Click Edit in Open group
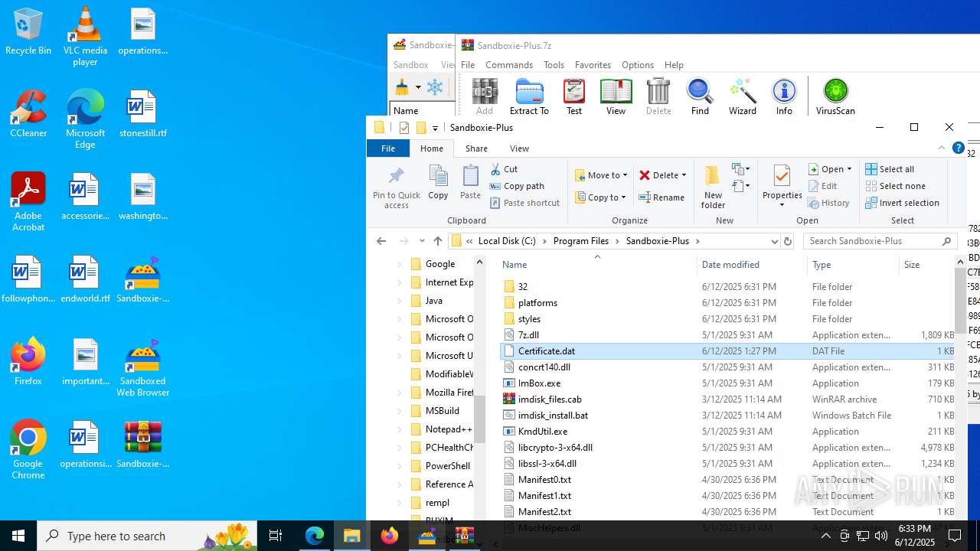This screenshot has width=980, height=551. pyautogui.click(x=822, y=186)
